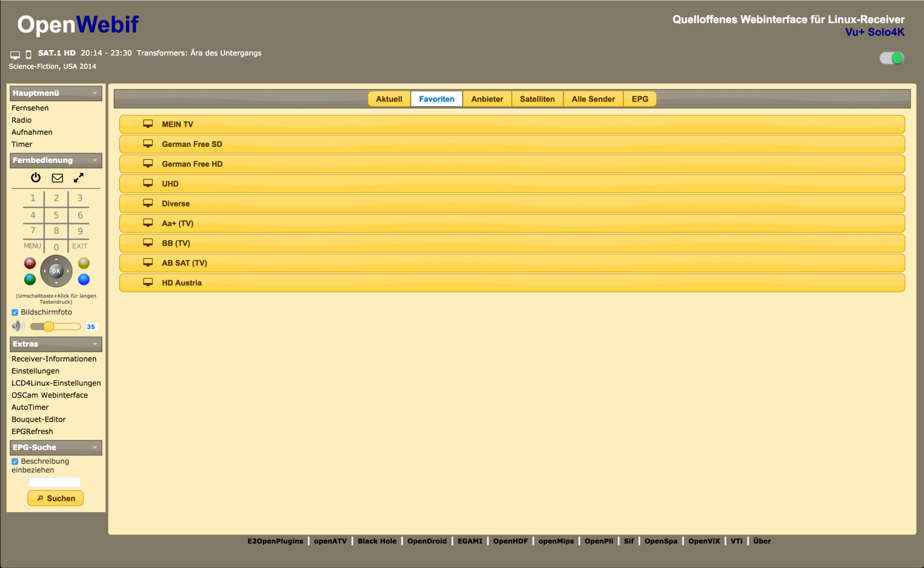Screen dimensions: 924x568
Task: Click the volume slider track
Action: [66, 327]
